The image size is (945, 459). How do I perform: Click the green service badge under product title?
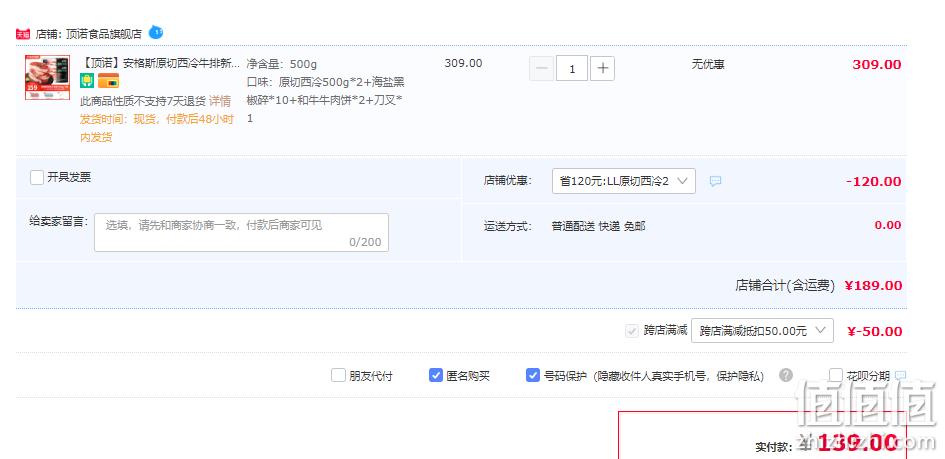click(87, 81)
